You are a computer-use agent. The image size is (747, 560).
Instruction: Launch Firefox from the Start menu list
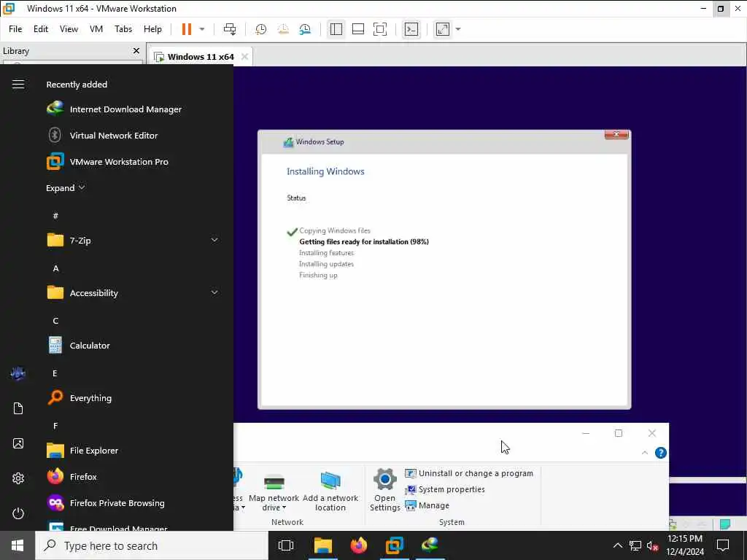point(72,476)
